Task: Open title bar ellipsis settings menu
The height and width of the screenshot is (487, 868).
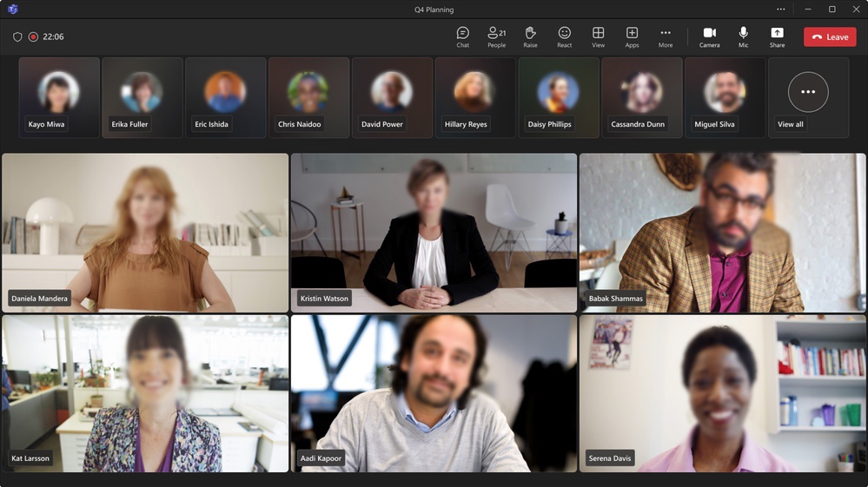Action: point(780,10)
